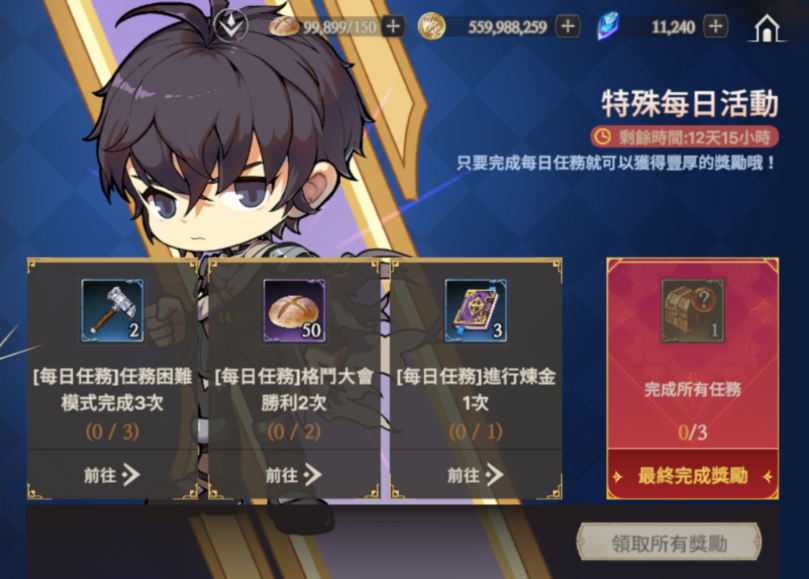Open the round emblem dropdown icon at top
Image resolution: width=809 pixels, height=579 pixels.
[231, 26]
